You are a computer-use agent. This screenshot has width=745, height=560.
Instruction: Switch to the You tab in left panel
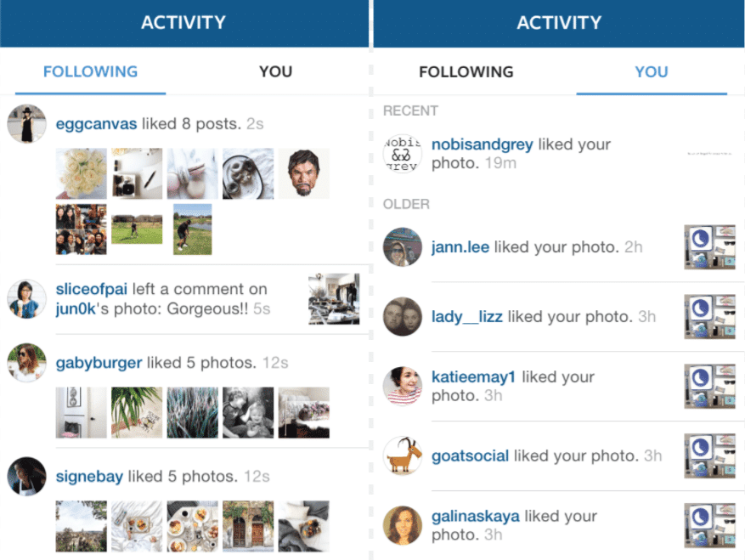(275, 71)
